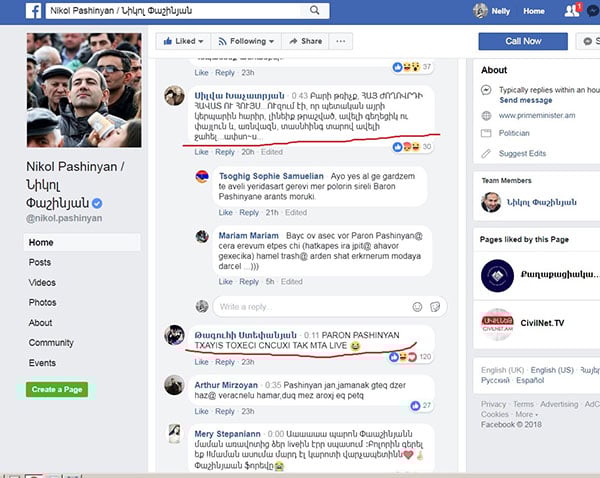The width and height of the screenshot is (600, 478).
Task: Click the messenger icon beside Typically replies
Action: [x=486, y=90]
